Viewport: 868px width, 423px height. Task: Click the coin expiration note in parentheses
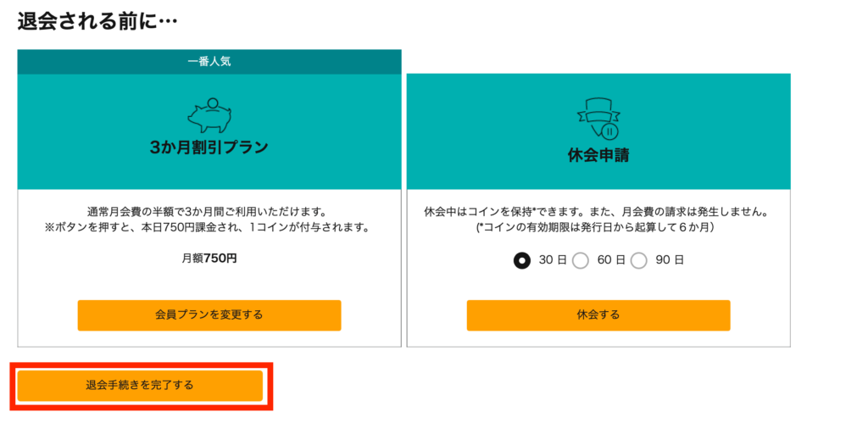coord(598,227)
